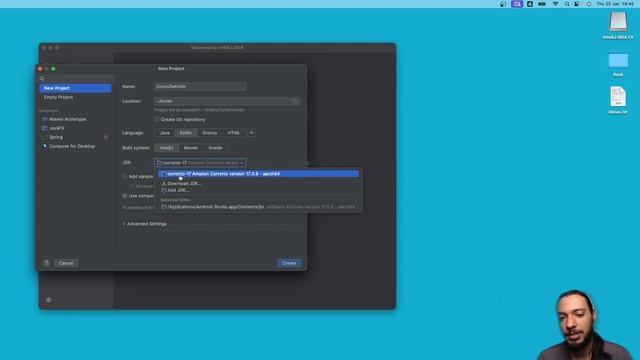The width and height of the screenshot is (640, 360).
Task: Expand Advanced Settings section
Action: pyautogui.click(x=144, y=224)
